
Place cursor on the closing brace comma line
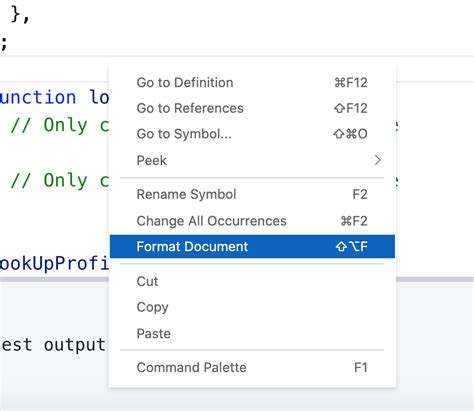click(x=20, y=15)
